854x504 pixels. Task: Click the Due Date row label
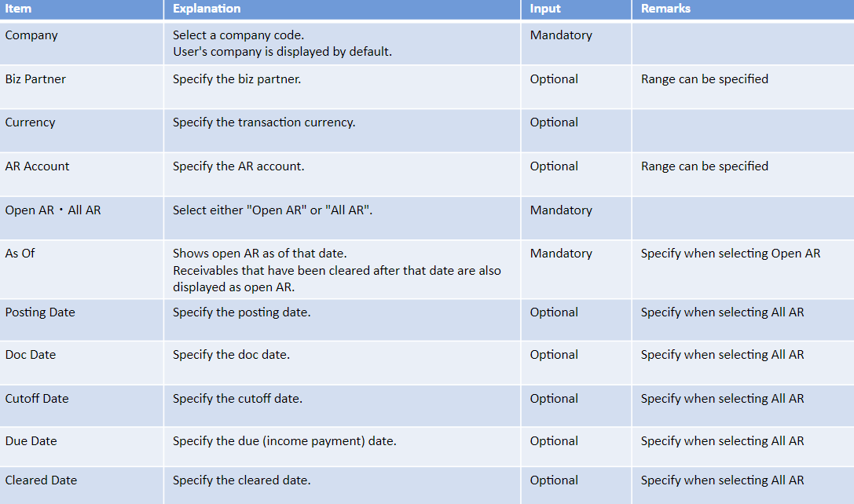(x=31, y=441)
